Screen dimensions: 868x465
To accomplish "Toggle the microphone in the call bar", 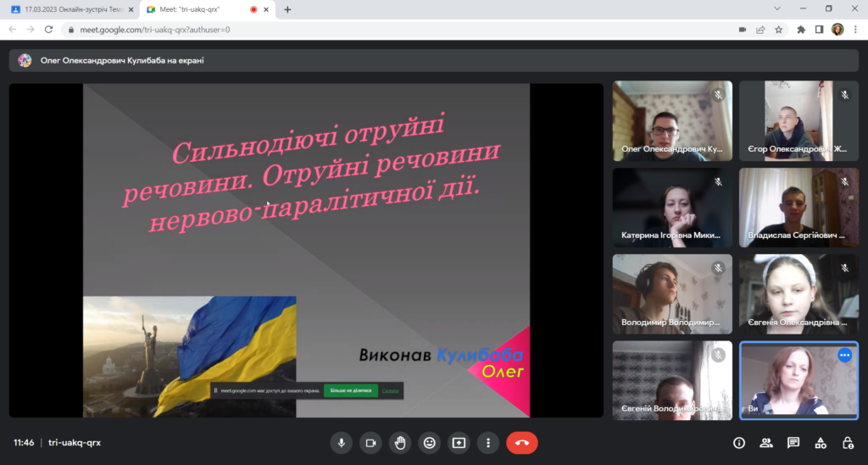I will (x=342, y=442).
